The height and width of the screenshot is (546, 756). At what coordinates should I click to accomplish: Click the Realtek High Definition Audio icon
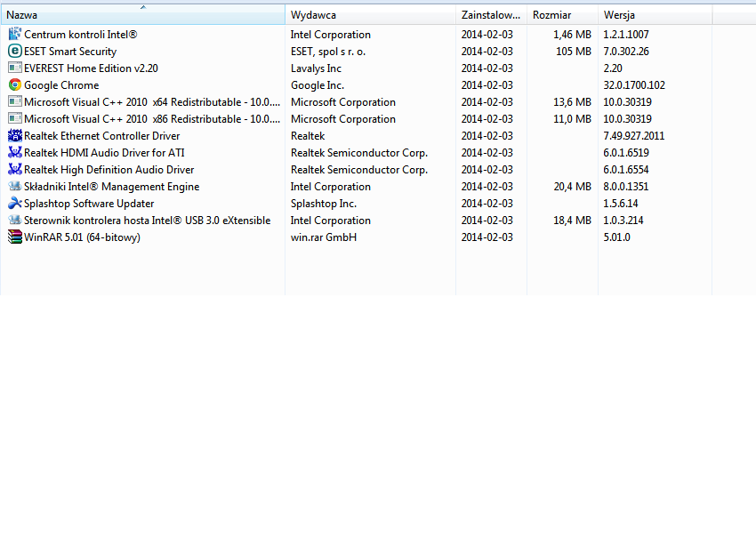click(15, 169)
